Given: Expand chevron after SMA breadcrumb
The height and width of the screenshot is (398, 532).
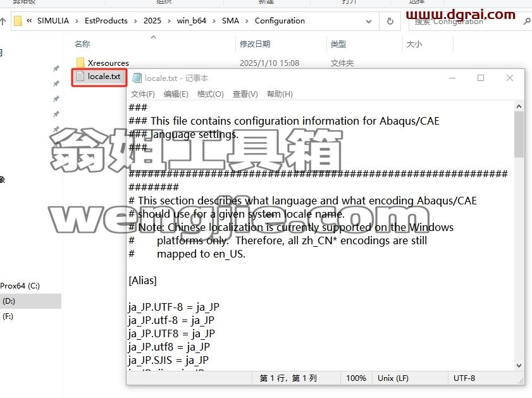Looking at the screenshot, I should click(247, 21).
